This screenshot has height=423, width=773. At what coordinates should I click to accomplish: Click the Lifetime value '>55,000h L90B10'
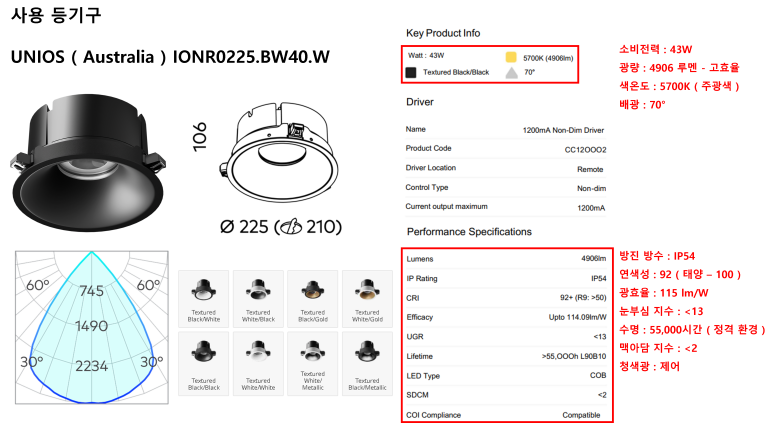click(x=574, y=356)
